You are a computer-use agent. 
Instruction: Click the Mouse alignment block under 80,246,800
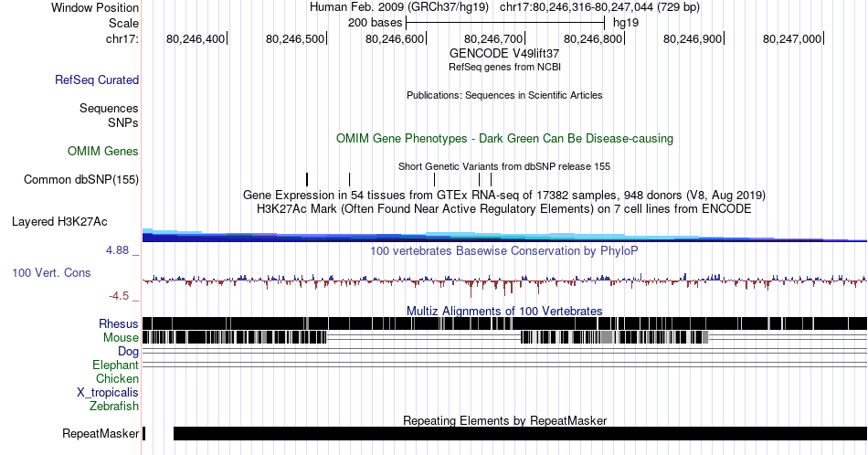point(615,338)
